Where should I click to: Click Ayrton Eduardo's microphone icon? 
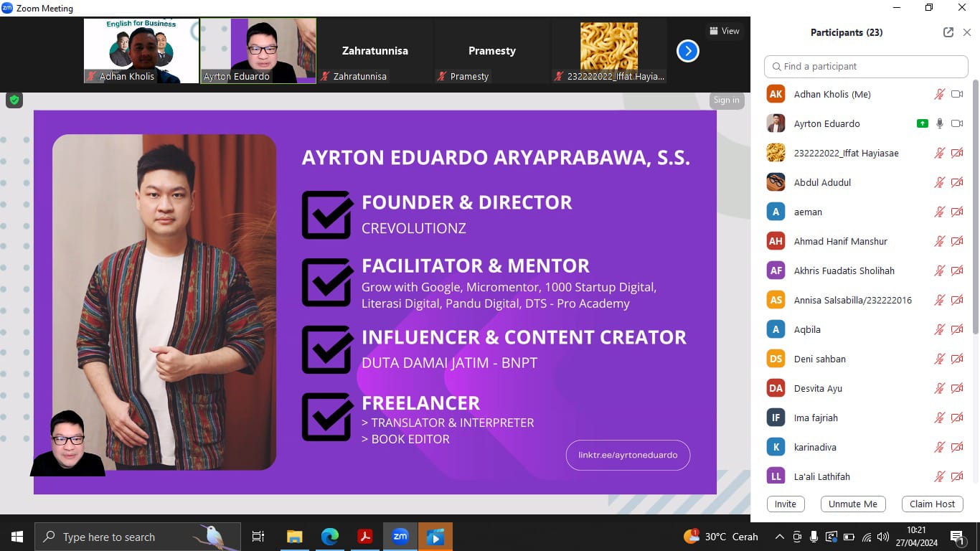[939, 123]
